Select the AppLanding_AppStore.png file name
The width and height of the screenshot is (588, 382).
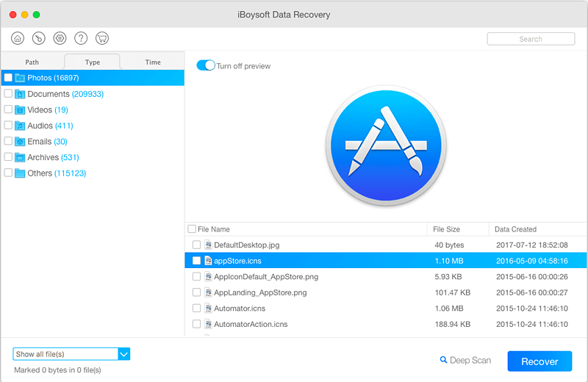pos(260,292)
